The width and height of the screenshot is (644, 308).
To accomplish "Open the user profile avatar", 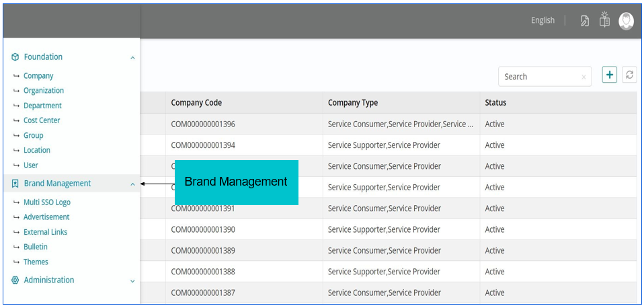I will [x=626, y=21].
